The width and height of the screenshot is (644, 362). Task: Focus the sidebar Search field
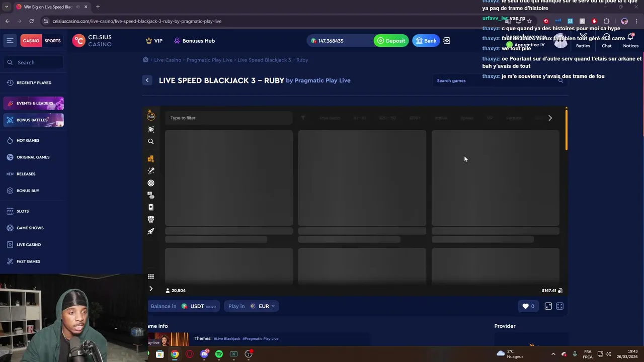(34, 62)
